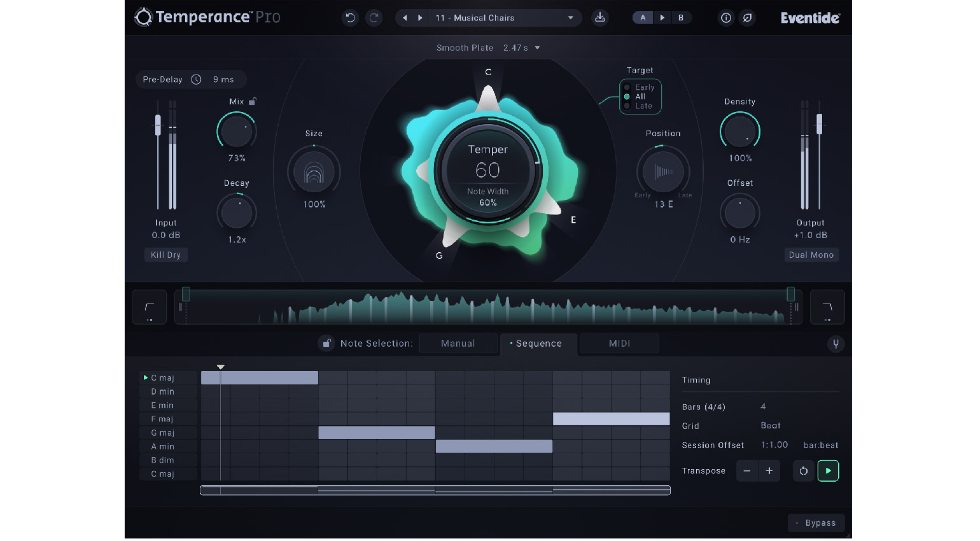Click the tuning fork icon
Viewport: 980px width, 541px height.
836,344
